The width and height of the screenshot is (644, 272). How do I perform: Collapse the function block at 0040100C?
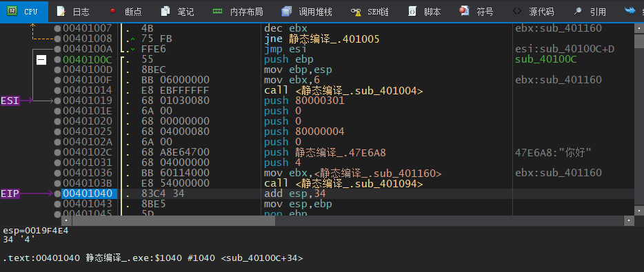41,60
